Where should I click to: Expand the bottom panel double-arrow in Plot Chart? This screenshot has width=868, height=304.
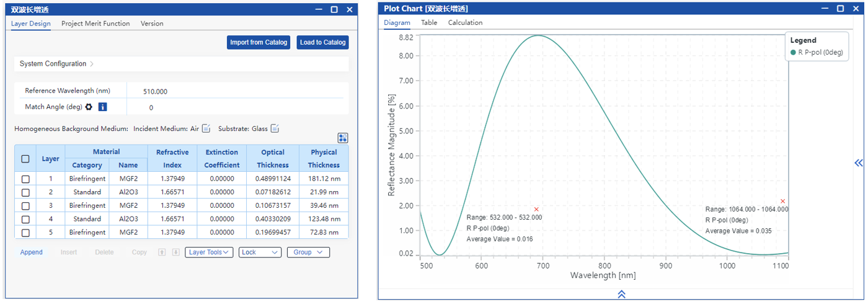coord(621,294)
